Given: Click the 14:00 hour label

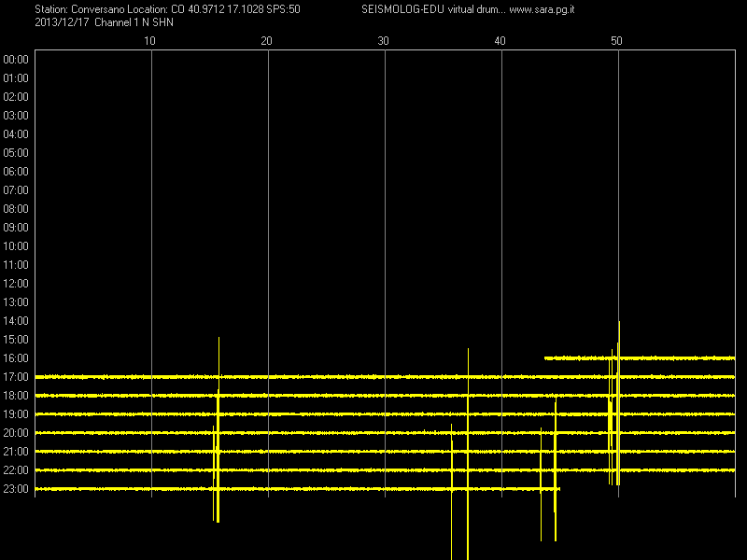Looking at the screenshot, I should [x=16, y=321].
